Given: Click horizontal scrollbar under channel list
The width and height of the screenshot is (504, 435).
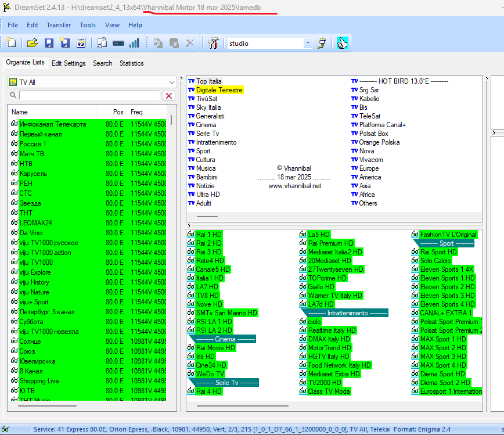Looking at the screenshot, I should point(47,406).
